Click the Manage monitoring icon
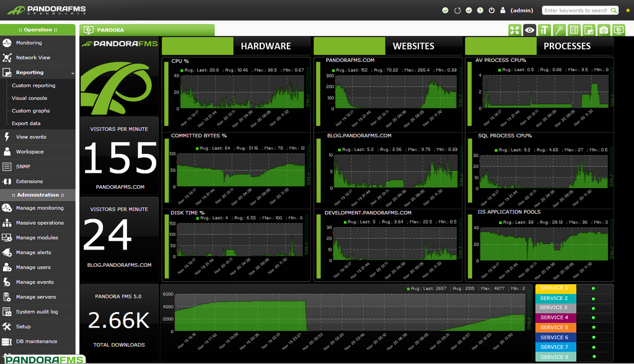Image resolution: width=634 pixels, height=364 pixels. coord(7,208)
